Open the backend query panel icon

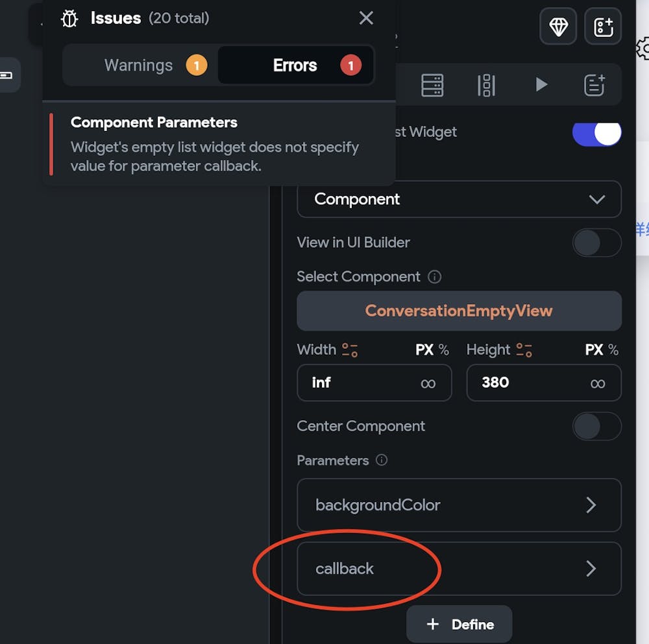click(433, 85)
